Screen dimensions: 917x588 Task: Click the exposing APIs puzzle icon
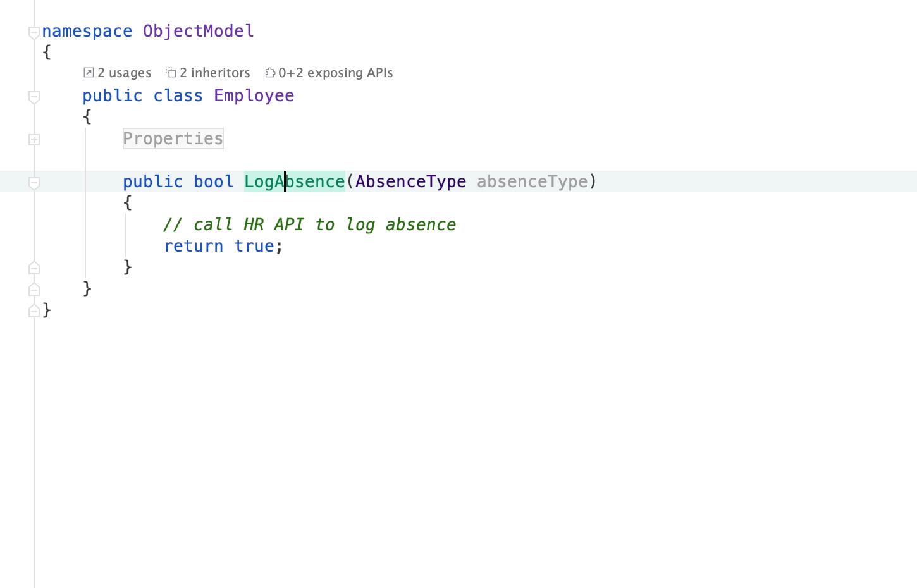click(x=270, y=73)
